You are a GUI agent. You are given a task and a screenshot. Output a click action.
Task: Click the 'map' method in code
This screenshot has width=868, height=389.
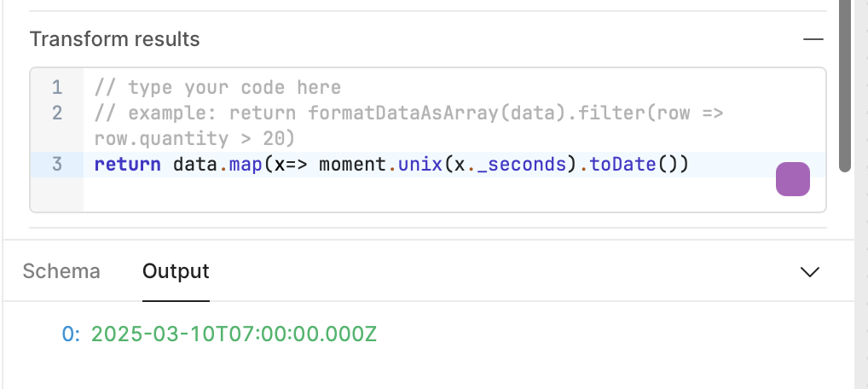pyautogui.click(x=246, y=165)
